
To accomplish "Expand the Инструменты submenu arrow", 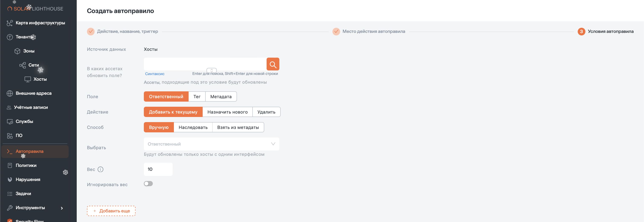I will coord(62,208).
